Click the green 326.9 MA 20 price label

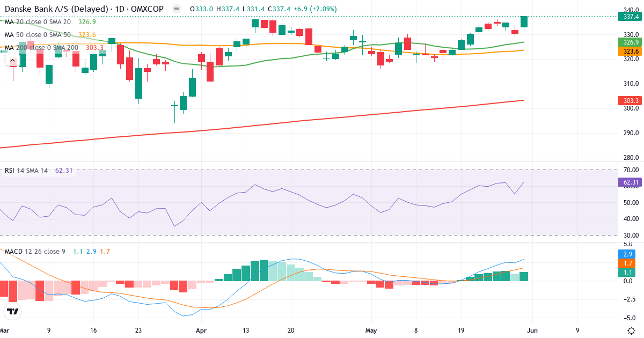[630, 42]
